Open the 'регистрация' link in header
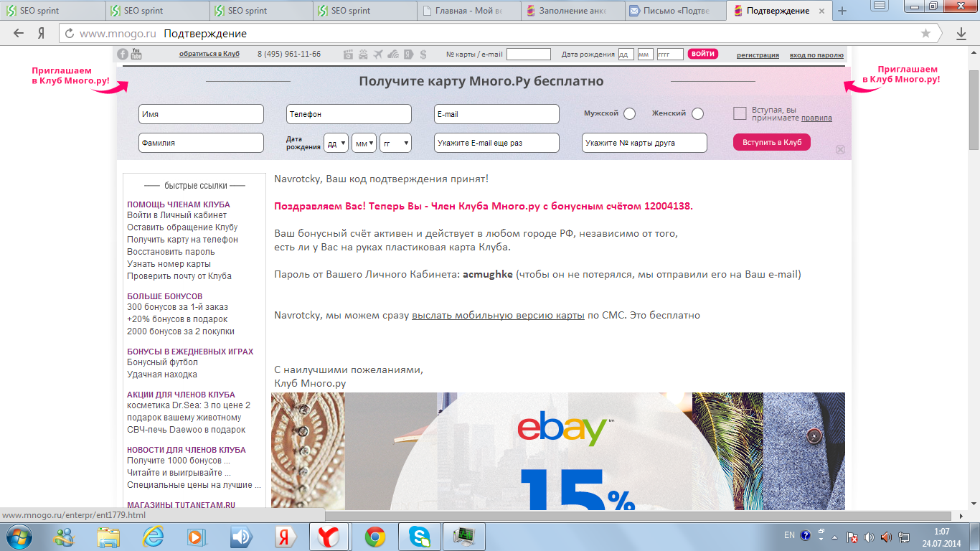Image resolution: width=980 pixels, height=551 pixels. tap(758, 55)
